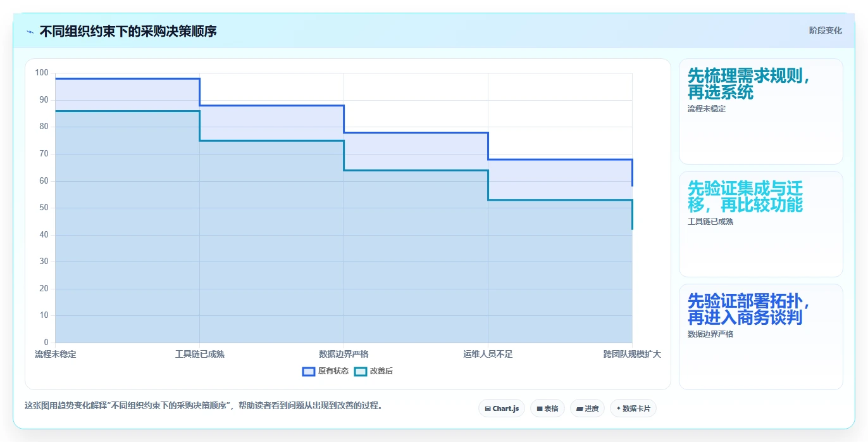
Task: Click the 100 y-axis tick label
Action: click(x=42, y=73)
